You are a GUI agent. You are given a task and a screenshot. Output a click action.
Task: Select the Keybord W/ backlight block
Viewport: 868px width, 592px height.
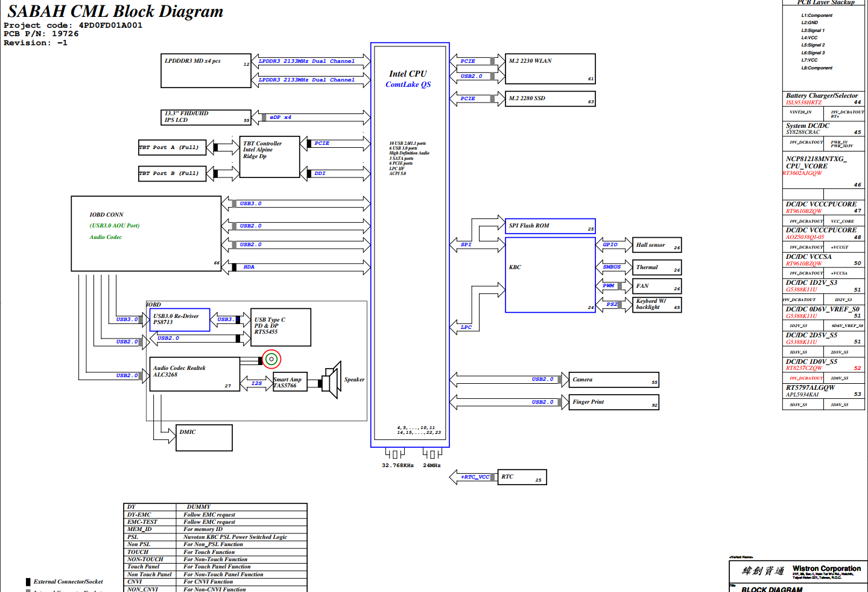[x=657, y=304]
